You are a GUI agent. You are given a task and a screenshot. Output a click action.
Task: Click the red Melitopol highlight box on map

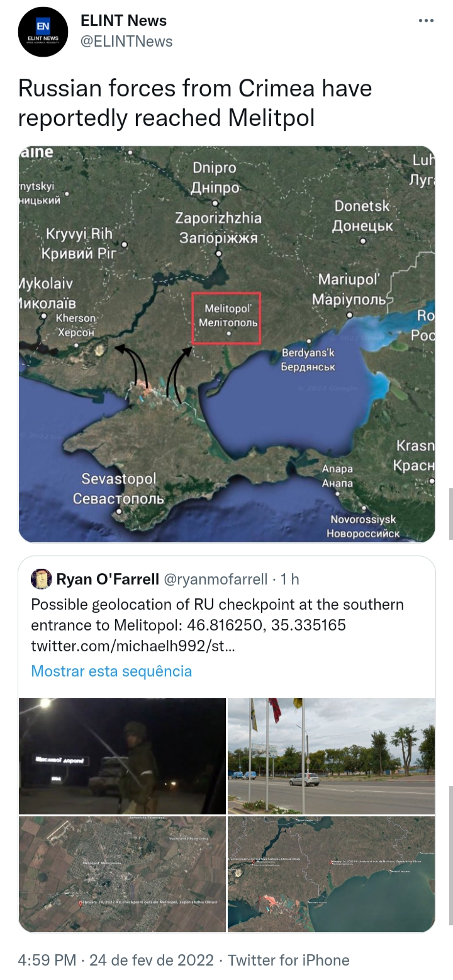click(226, 318)
